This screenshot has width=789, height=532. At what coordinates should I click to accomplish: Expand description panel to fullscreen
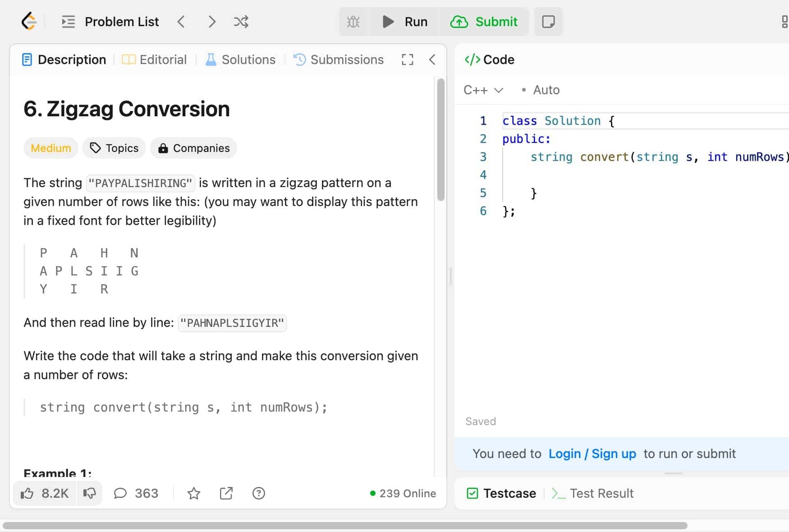[407, 60]
